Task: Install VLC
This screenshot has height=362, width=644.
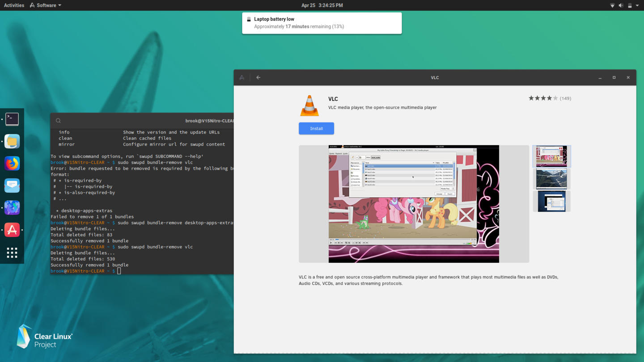Action: pos(316,128)
